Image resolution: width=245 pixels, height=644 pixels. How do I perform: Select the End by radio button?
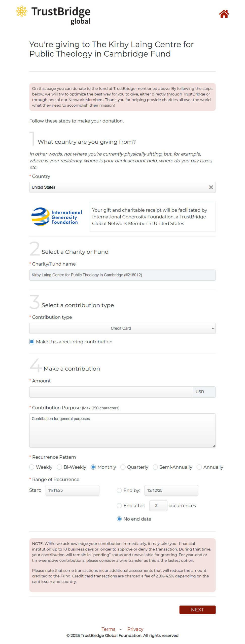[x=119, y=490]
